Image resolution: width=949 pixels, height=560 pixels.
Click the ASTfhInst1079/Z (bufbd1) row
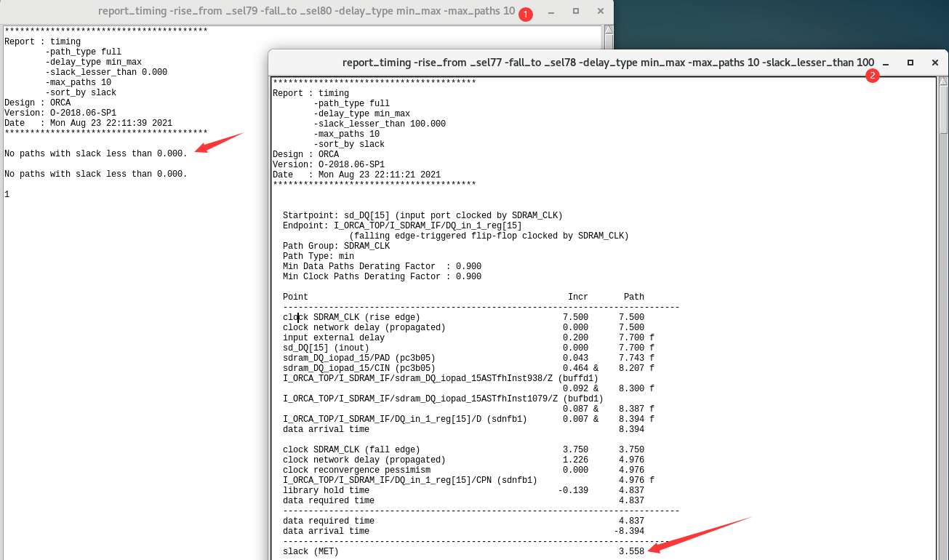pyautogui.click(x=443, y=399)
